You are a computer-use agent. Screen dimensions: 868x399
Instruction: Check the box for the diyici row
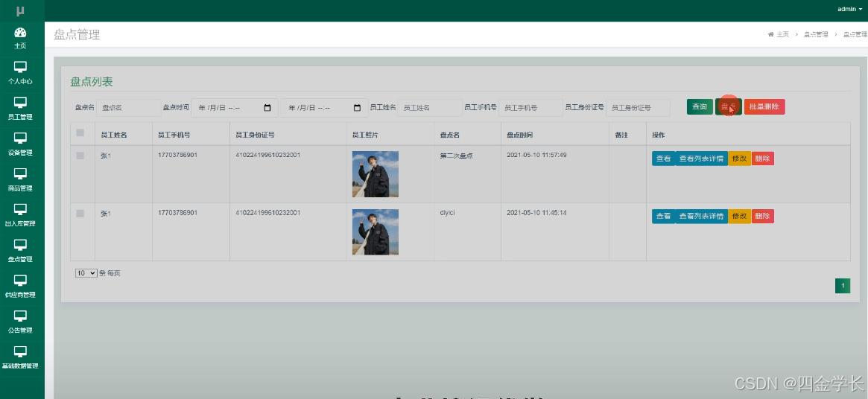(x=80, y=214)
